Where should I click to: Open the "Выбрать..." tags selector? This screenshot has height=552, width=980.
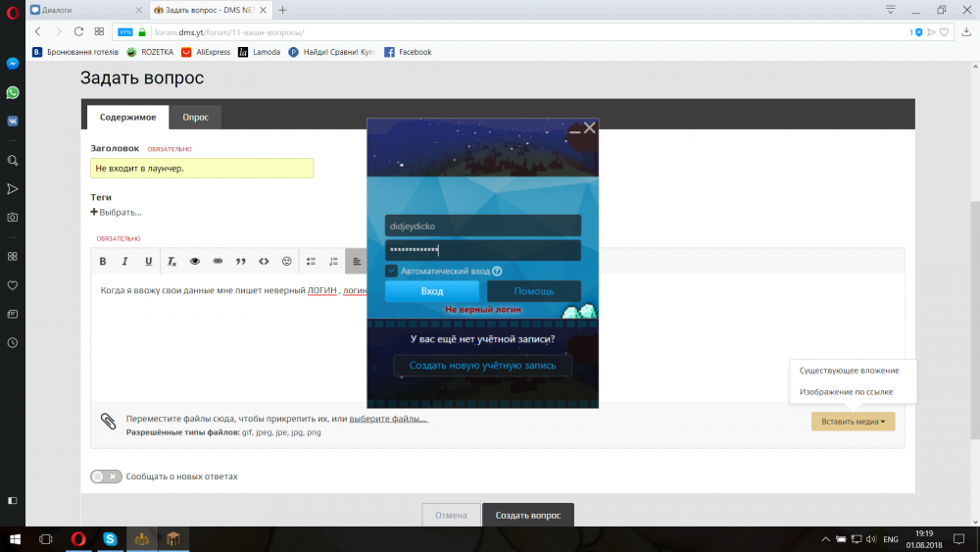[x=117, y=212]
